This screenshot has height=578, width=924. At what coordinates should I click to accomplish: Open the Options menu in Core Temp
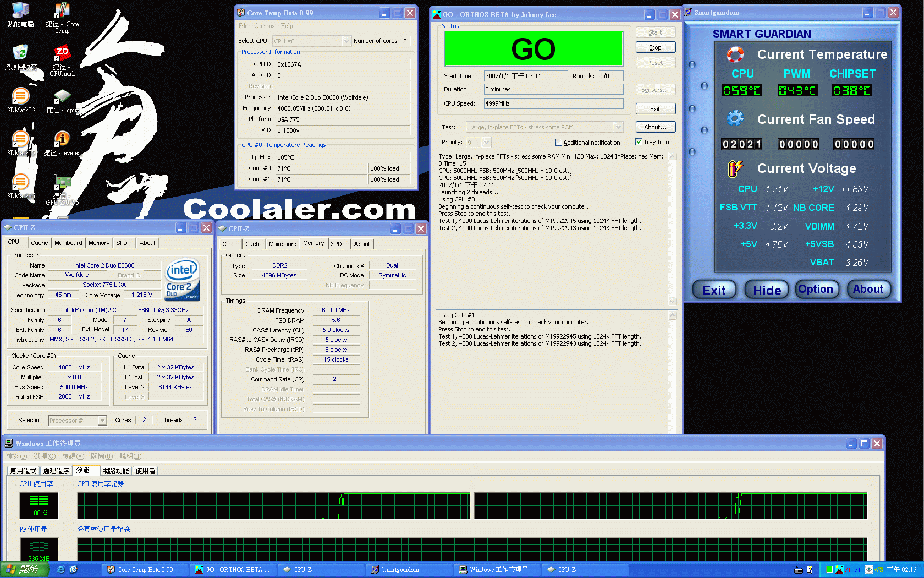264,26
